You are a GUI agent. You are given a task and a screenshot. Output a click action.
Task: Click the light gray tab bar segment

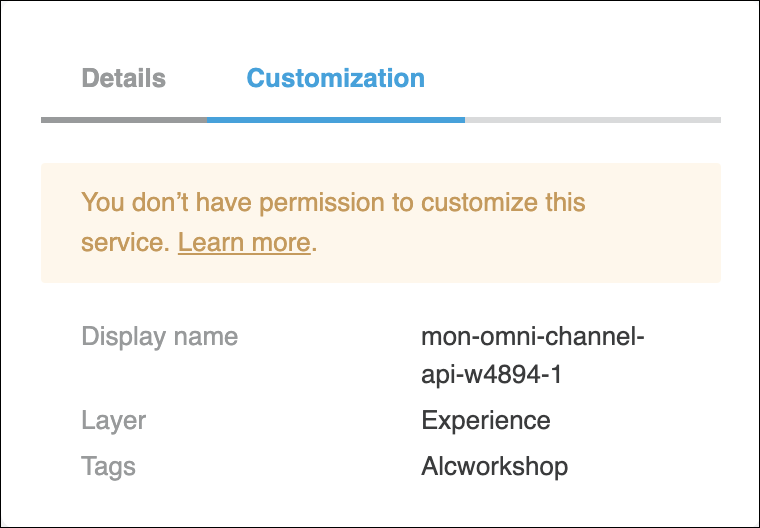pos(592,120)
